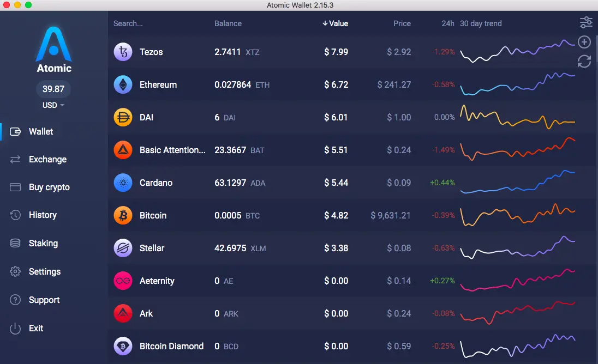Click the Ethereum coin icon
The image size is (598, 364).
123,84
